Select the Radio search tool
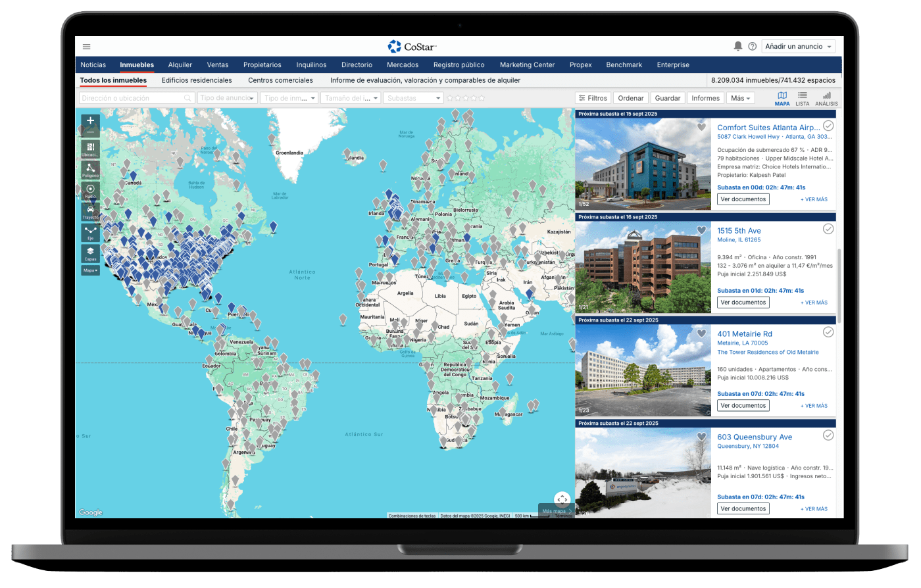 click(x=90, y=191)
